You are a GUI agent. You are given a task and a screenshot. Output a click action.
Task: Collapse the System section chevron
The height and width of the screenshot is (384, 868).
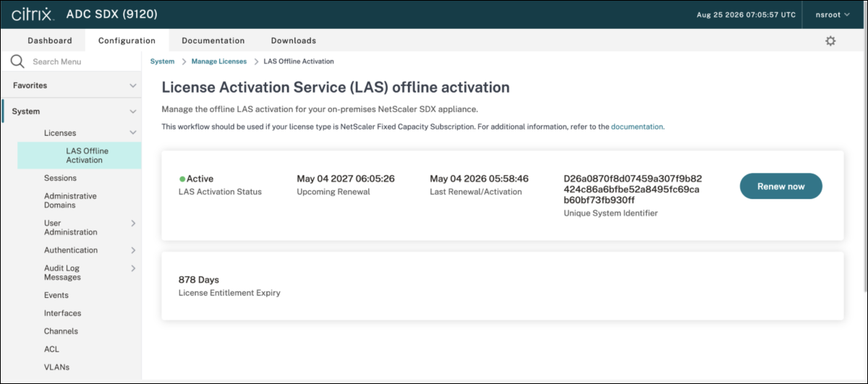point(133,111)
